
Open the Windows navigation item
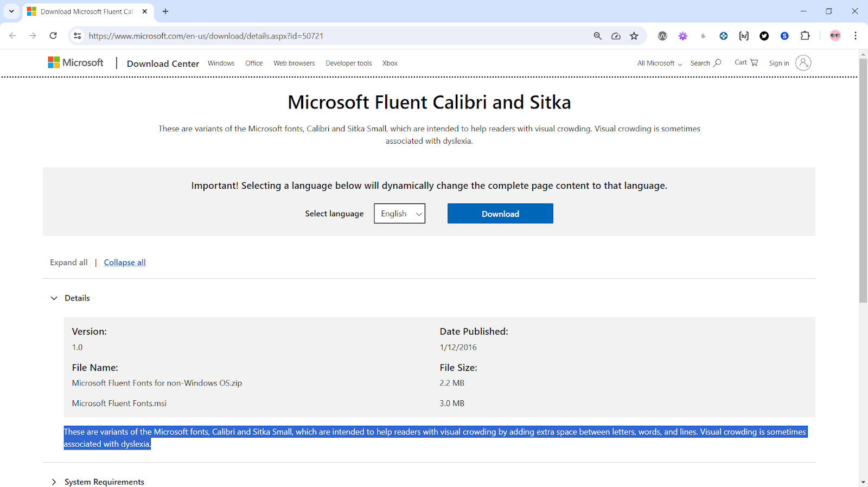(x=221, y=63)
